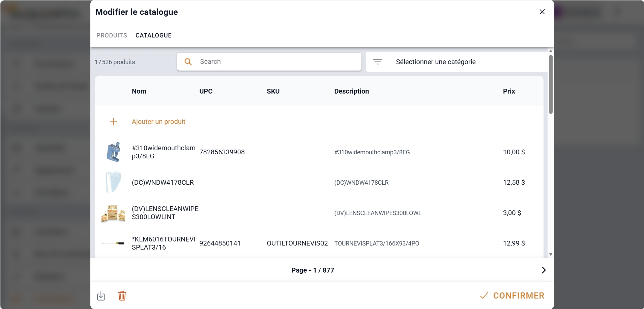The height and width of the screenshot is (309, 644).
Task: Click the UPC column header
Action: pos(206,91)
